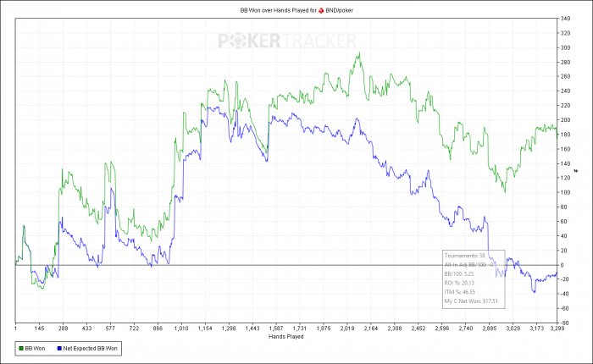This screenshot has width=593, height=364.
Task: Click 'My C Net Won: $17.51' in tooltip
Action: pos(471,301)
